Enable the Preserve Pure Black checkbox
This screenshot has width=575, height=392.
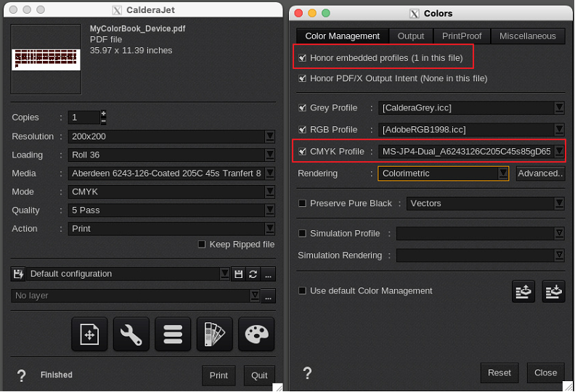pyautogui.click(x=303, y=203)
